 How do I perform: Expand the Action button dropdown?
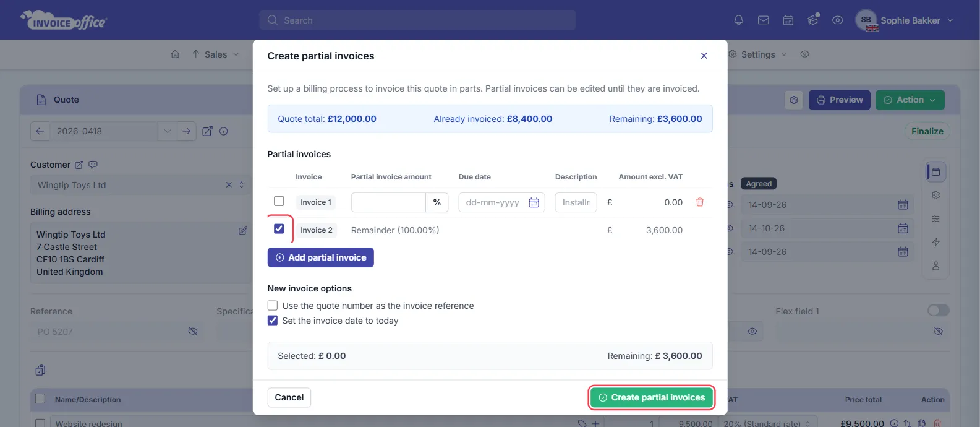910,100
